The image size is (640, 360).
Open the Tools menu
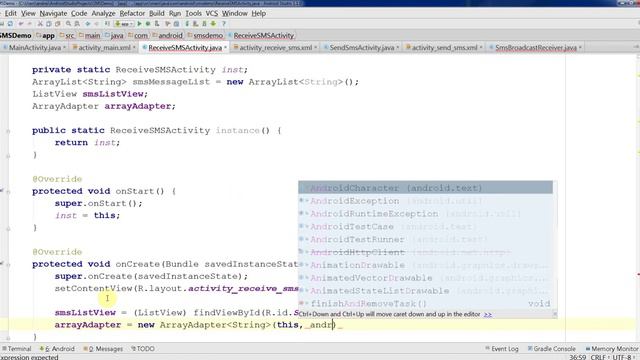click(x=193, y=13)
